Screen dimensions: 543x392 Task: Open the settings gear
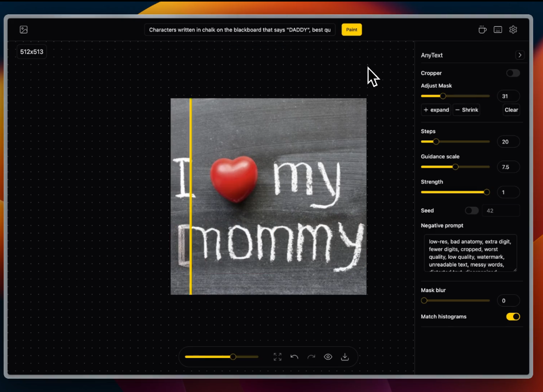point(513,30)
